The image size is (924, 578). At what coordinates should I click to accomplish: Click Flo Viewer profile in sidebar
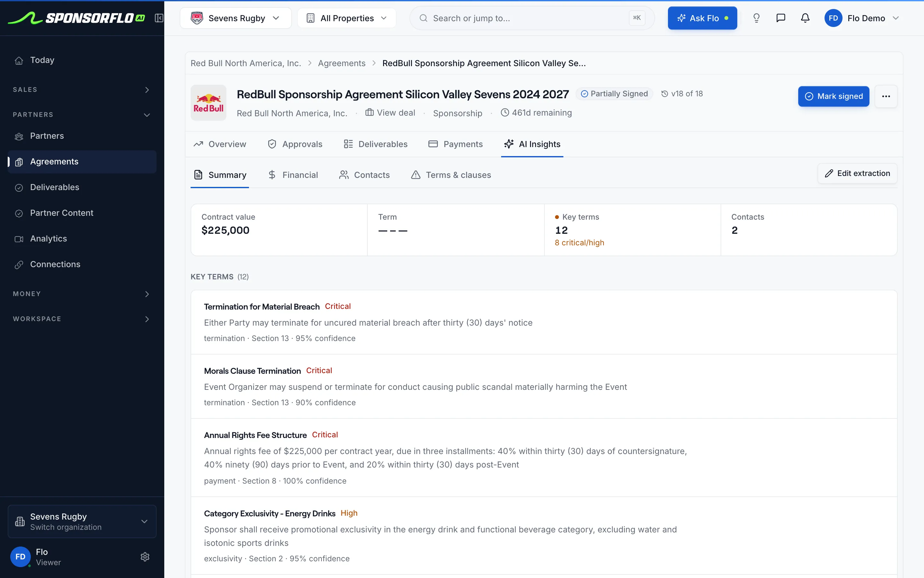[36, 556]
